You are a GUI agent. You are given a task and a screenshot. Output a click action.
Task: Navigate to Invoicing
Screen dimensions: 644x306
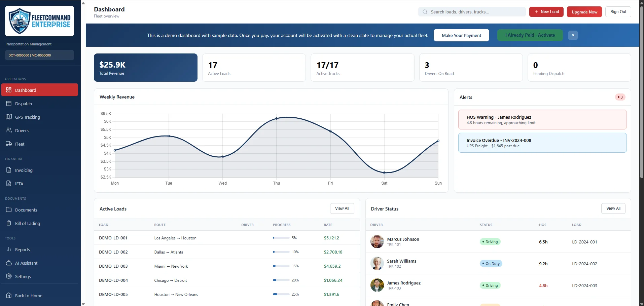39,170
